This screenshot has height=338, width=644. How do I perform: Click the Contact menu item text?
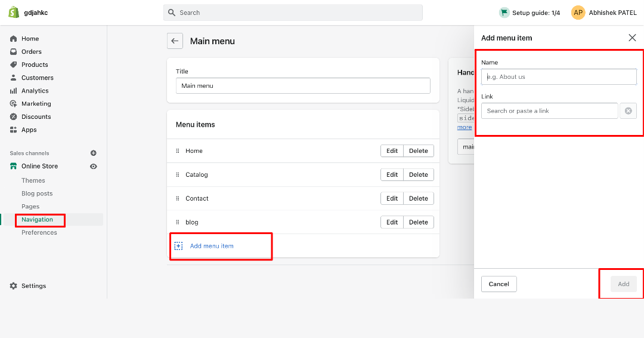pyautogui.click(x=197, y=199)
